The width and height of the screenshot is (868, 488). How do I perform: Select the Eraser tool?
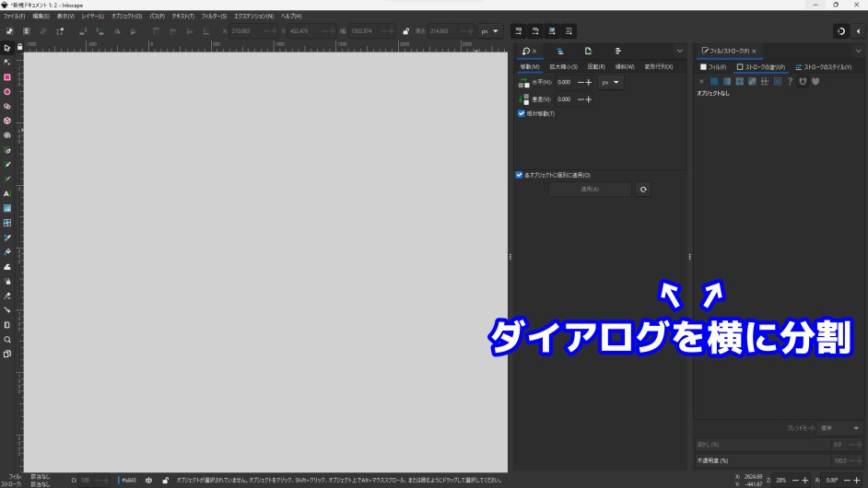7,296
